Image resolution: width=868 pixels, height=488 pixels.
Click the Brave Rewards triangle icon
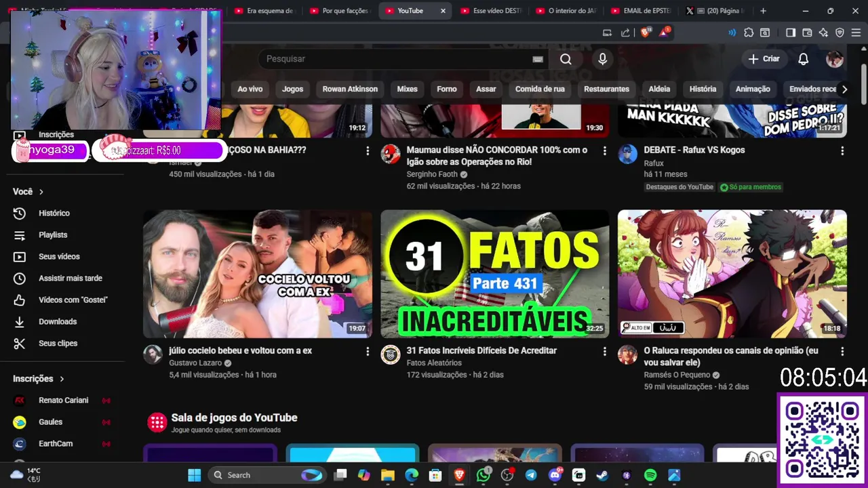(x=665, y=33)
